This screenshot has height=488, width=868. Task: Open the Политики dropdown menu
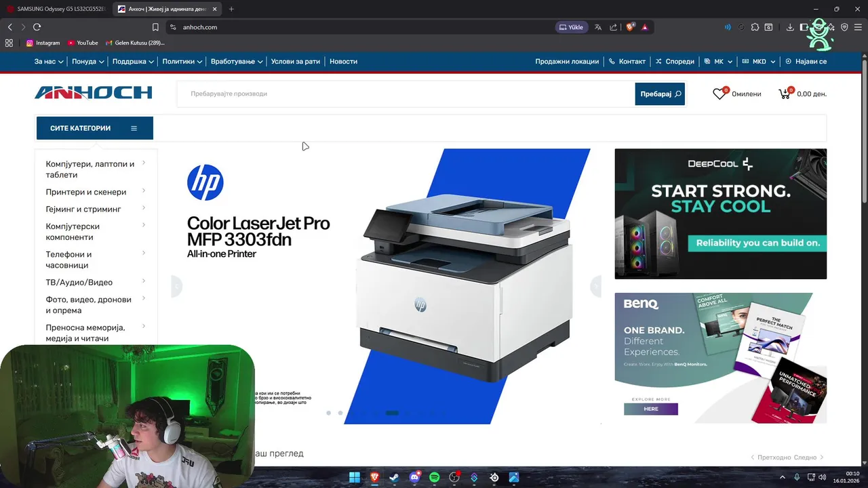point(182,61)
